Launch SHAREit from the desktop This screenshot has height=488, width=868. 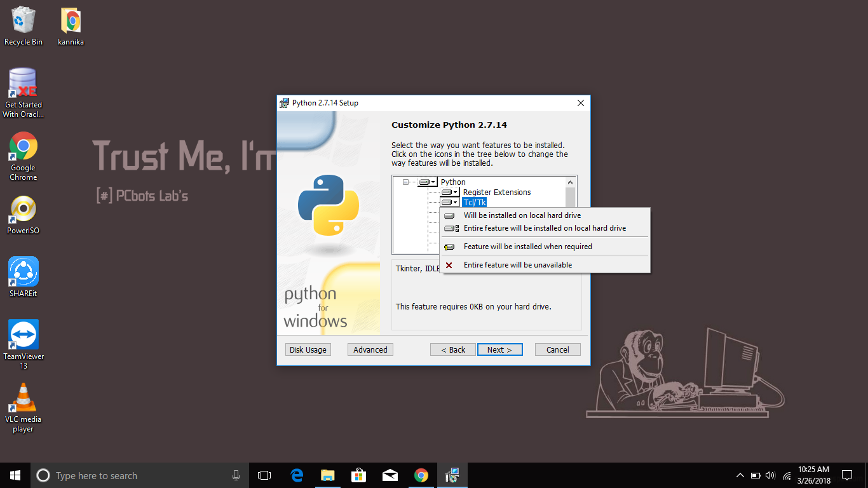pos(24,277)
